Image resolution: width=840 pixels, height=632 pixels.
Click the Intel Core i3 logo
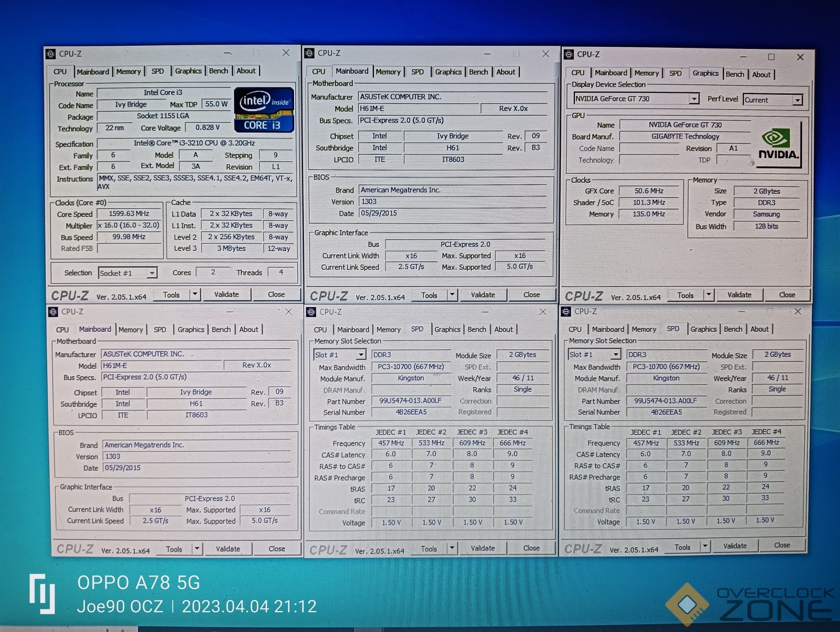click(x=263, y=110)
